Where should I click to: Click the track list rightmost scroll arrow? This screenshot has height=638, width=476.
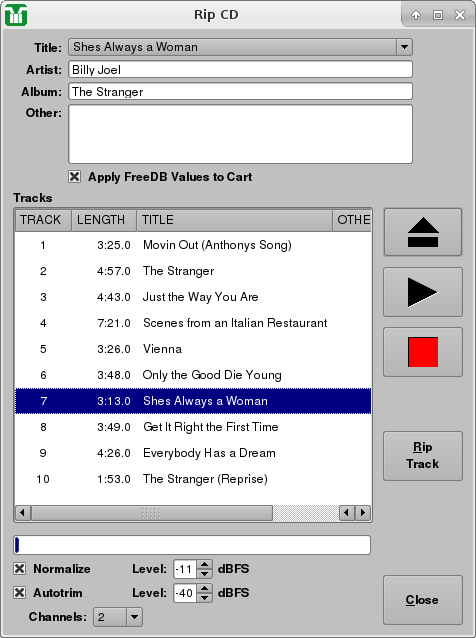pos(363,512)
